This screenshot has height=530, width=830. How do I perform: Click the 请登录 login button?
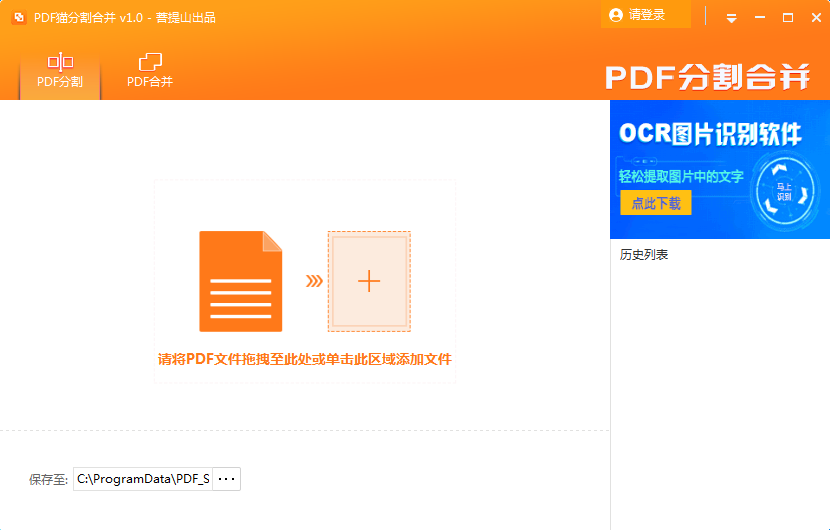coord(646,15)
